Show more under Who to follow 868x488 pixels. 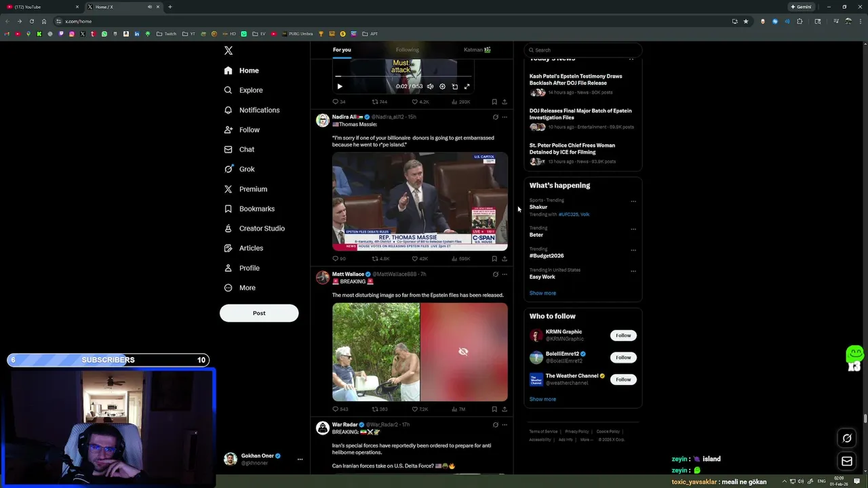point(542,399)
